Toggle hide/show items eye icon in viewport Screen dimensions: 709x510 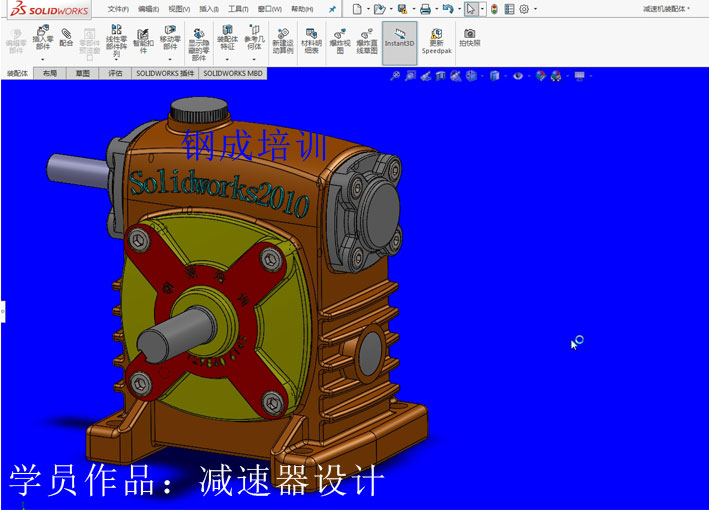point(518,76)
